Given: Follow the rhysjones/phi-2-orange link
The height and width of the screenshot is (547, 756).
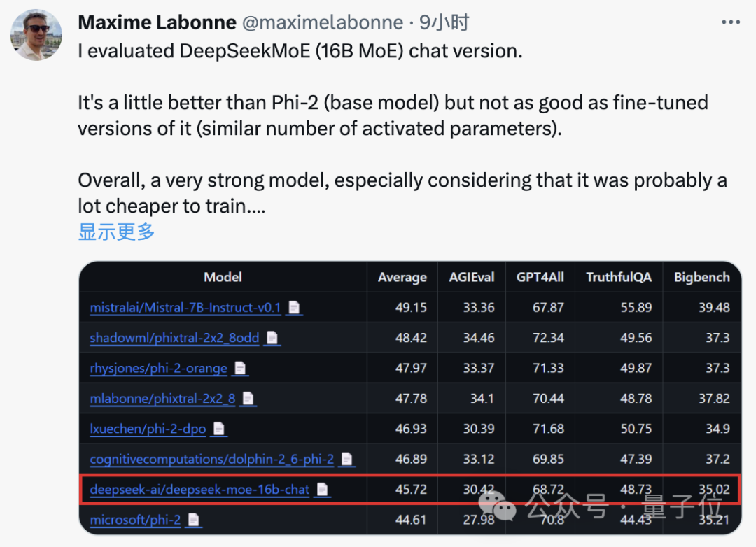Looking at the screenshot, I should pos(159,368).
